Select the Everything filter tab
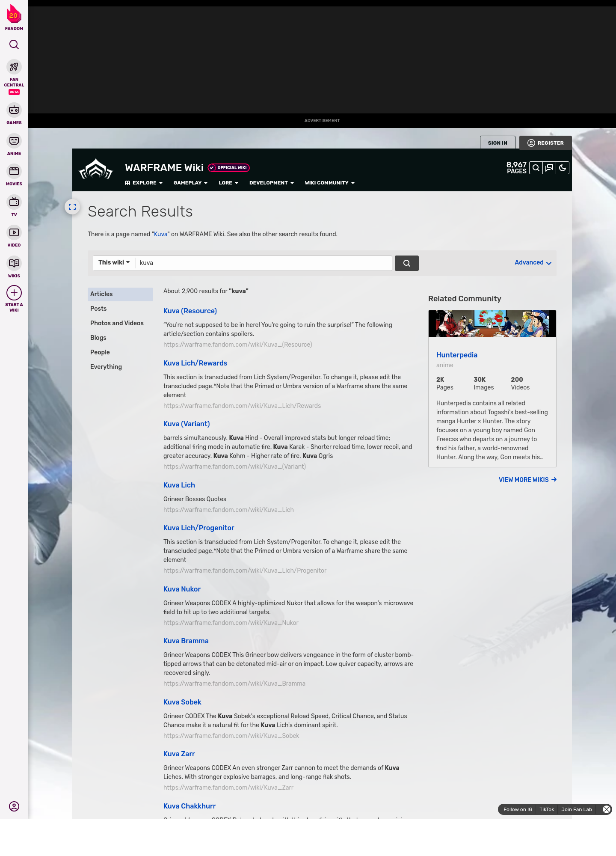This screenshot has width=616, height=856. 120,367
